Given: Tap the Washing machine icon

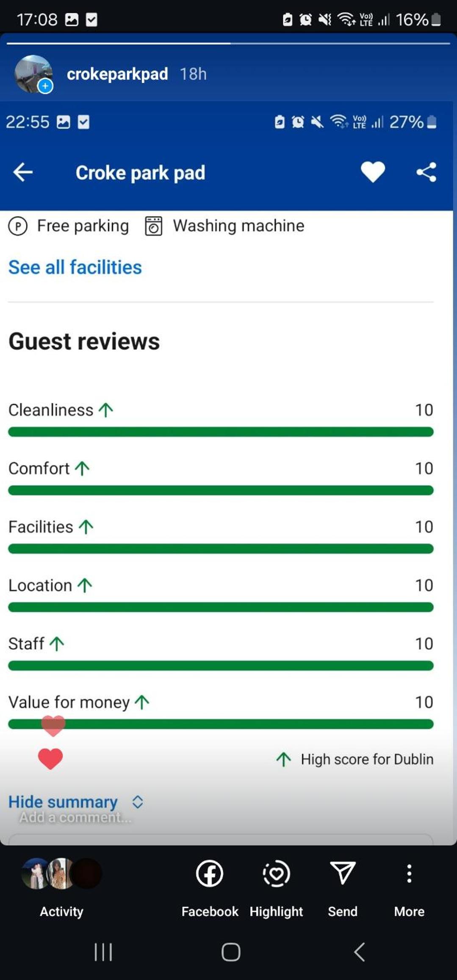Looking at the screenshot, I should [x=153, y=226].
